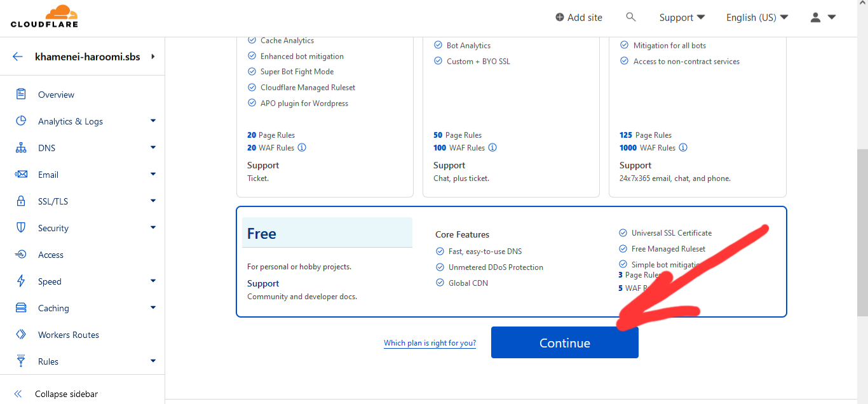Screen dimensions: 868x404
Task: Click the checkmark beside Custom + BYO SSL
Action: point(438,61)
